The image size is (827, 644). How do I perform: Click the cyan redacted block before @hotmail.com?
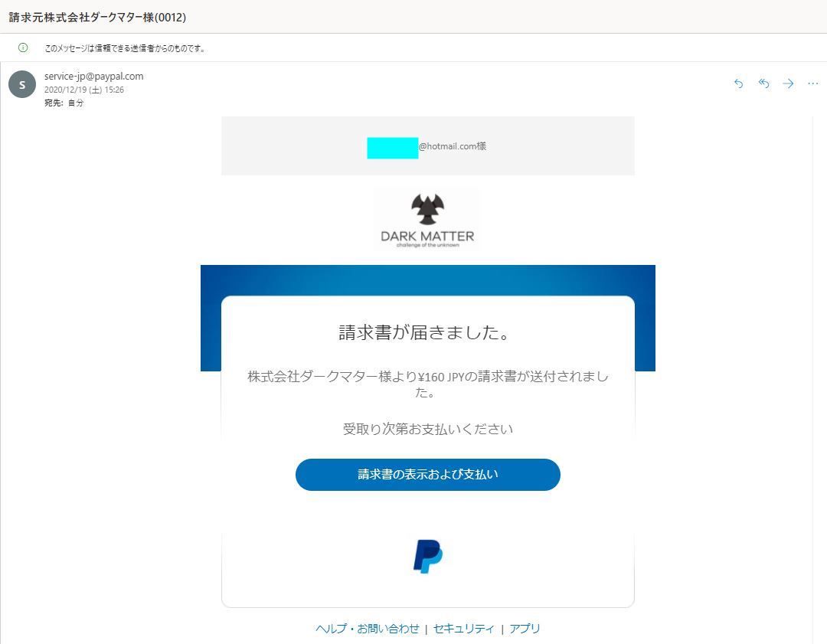pos(392,148)
